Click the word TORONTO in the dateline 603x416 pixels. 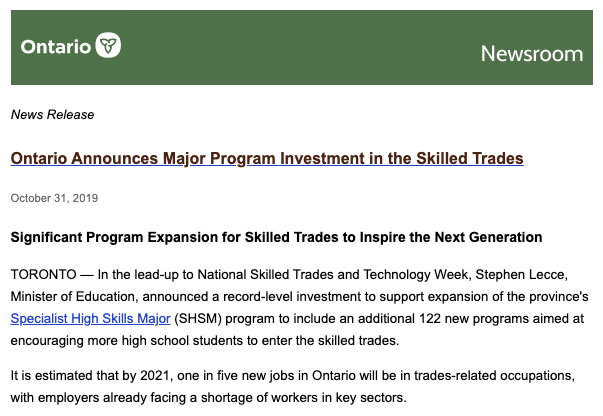click(43, 275)
